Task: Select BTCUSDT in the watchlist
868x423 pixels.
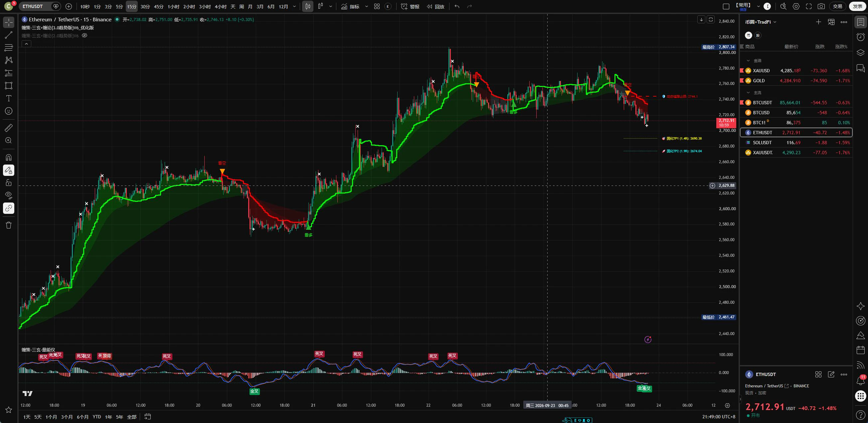Action: tap(796, 103)
